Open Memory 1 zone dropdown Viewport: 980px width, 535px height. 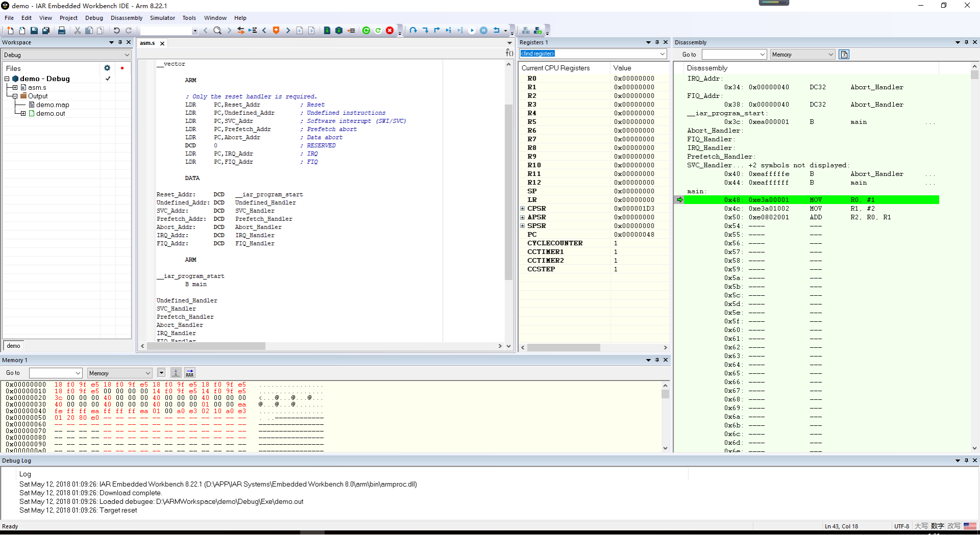120,373
